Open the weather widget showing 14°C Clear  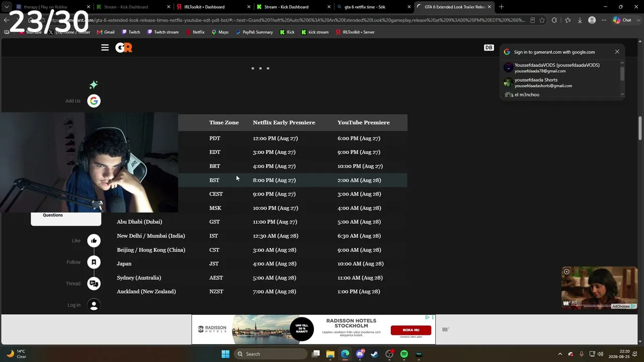click(17, 354)
